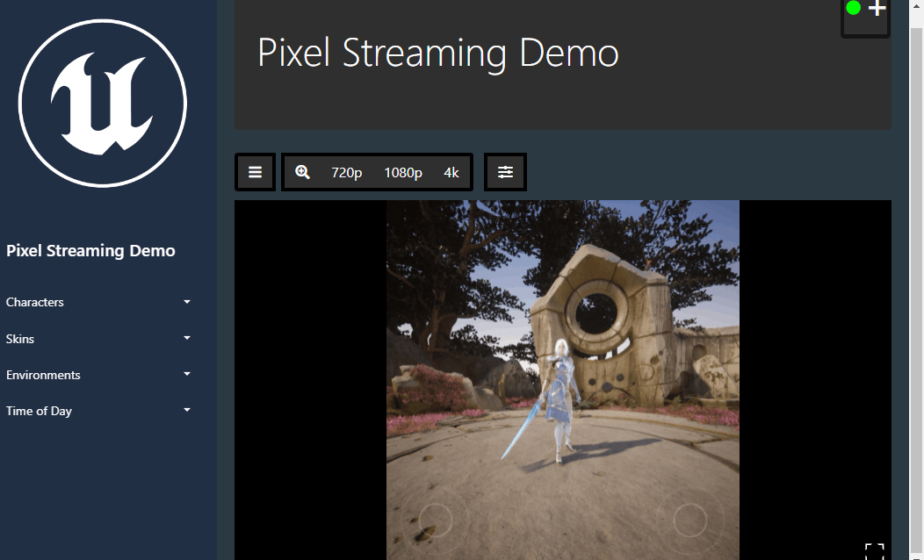Click the zoom magnifier icon
This screenshot has height=560, width=924.
pos(302,172)
